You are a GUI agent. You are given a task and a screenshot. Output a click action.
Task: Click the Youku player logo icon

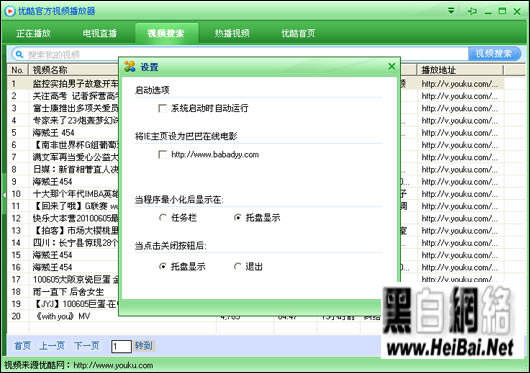tap(9, 11)
